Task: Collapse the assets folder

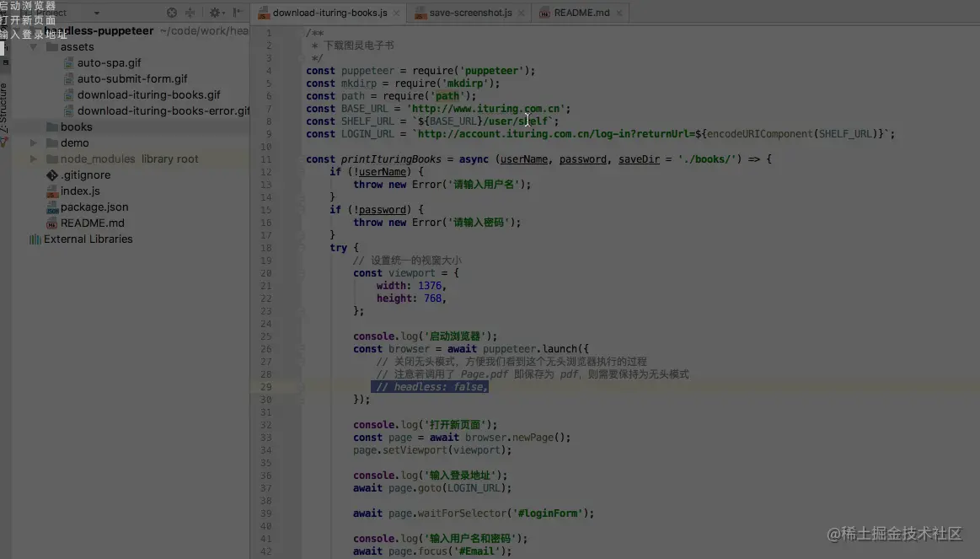Action: pyautogui.click(x=33, y=47)
